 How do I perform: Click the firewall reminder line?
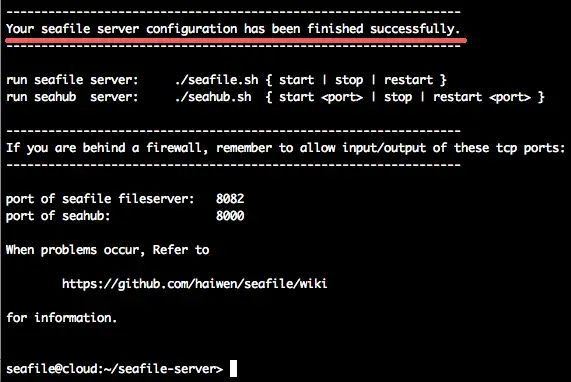[286, 148]
